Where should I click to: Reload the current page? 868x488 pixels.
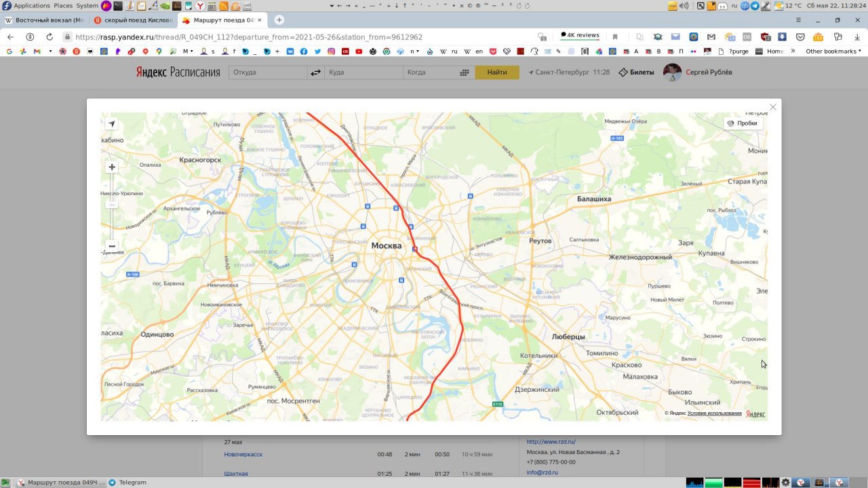click(x=50, y=37)
